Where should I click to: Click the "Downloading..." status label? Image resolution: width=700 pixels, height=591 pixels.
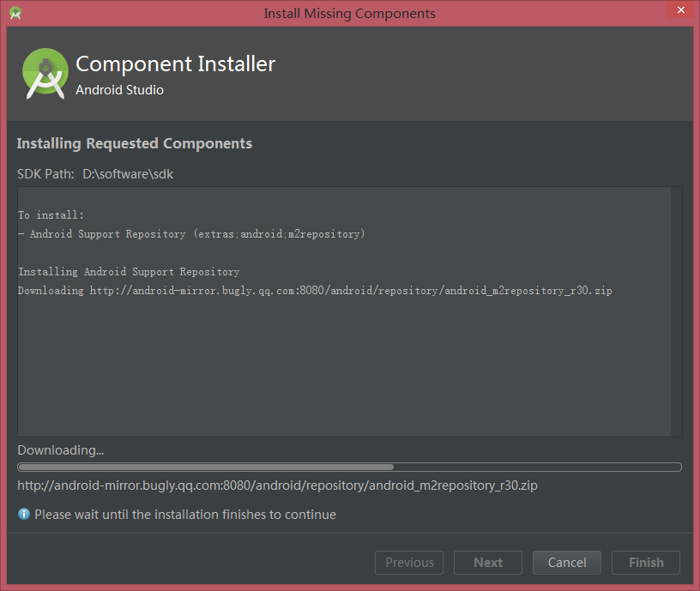(x=61, y=450)
